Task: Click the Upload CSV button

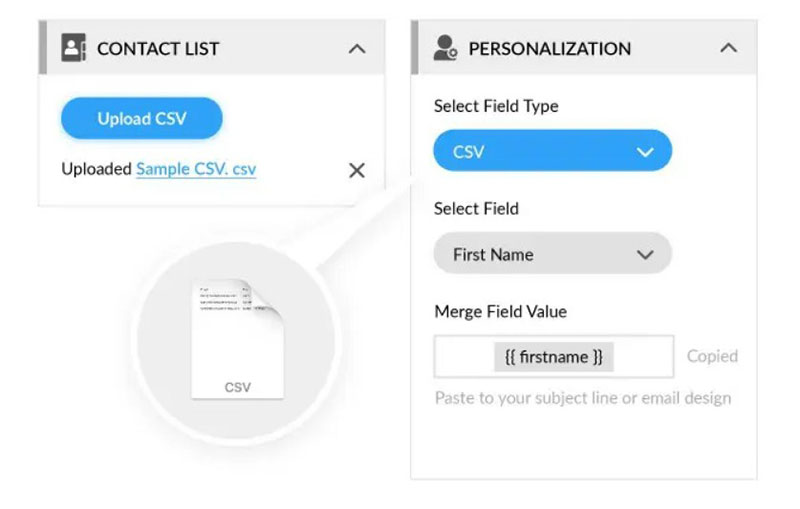Action: click(x=142, y=118)
